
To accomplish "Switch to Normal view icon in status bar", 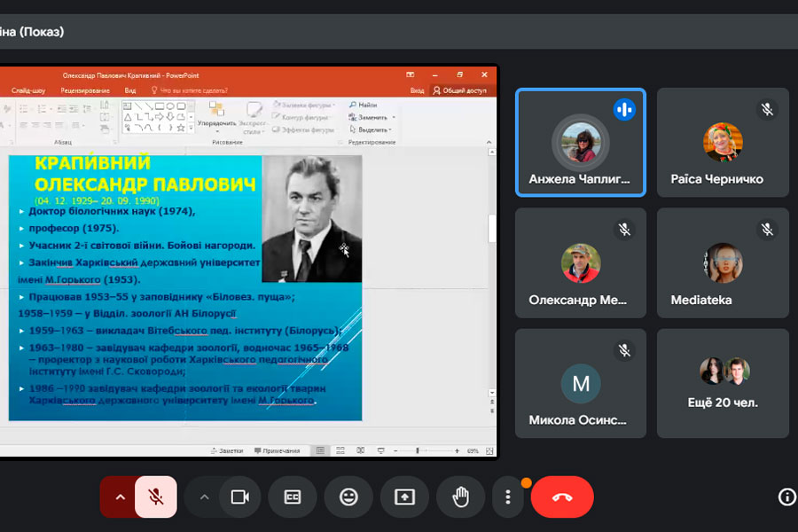I will [320, 450].
